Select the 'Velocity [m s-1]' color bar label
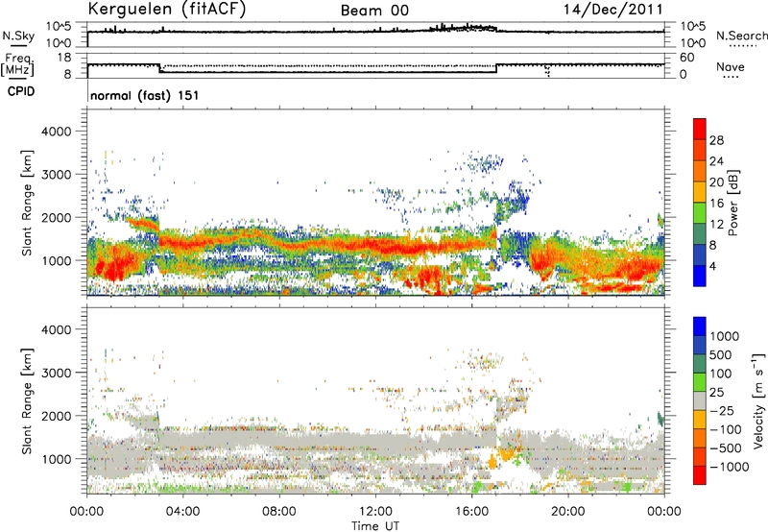Viewport: 768px width, 532px height. [x=758, y=401]
